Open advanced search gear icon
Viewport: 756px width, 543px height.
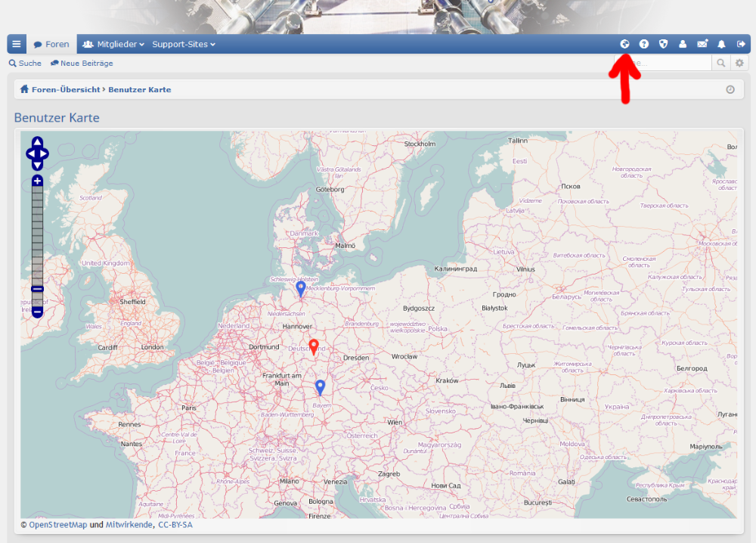click(x=739, y=63)
